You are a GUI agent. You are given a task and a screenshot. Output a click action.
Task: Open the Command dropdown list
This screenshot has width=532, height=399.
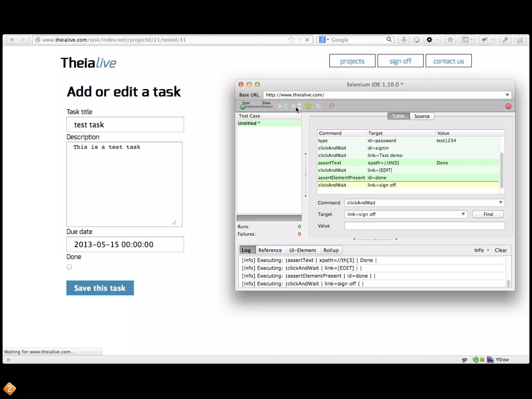501,203
